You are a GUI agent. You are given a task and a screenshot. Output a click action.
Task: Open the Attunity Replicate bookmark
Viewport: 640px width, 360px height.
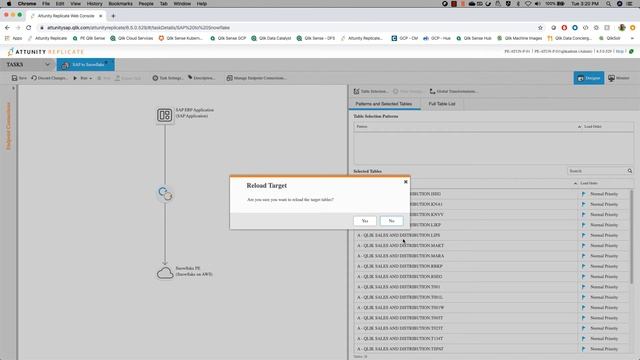47,38
